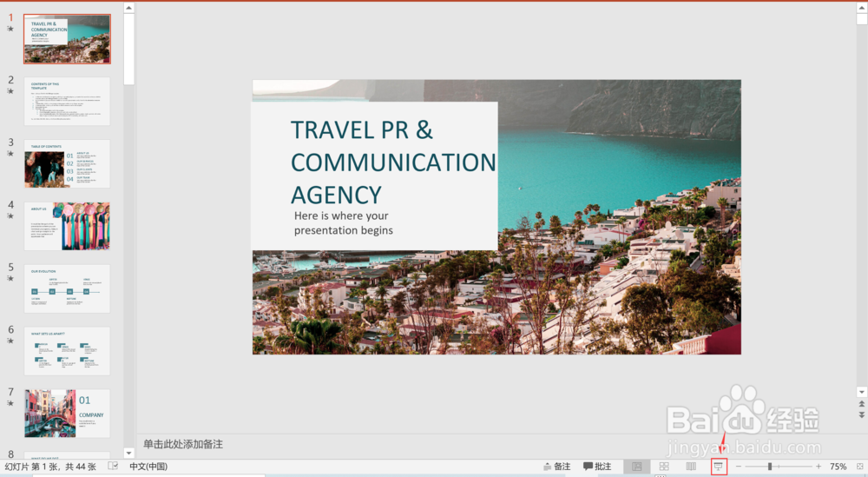
Task: Open the 批注 comments pane
Action: [597, 467]
